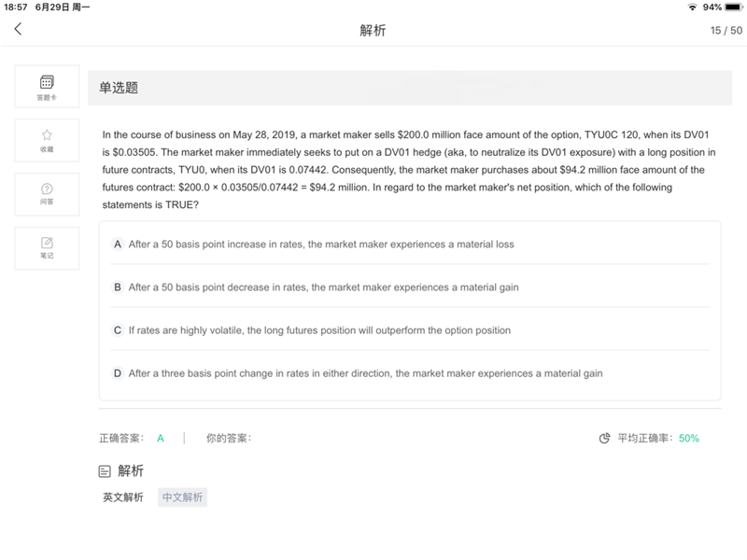The height and width of the screenshot is (560, 747).
Task: Tap the correct answer A label
Action: click(x=161, y=438)
